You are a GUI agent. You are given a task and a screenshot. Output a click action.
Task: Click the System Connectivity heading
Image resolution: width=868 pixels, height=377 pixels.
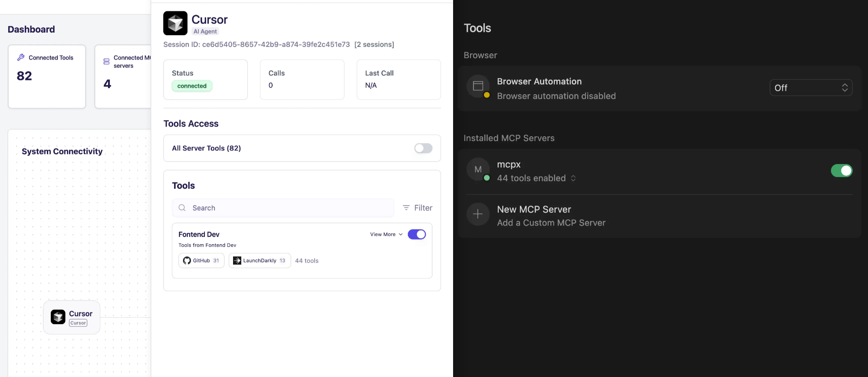click(62, 151)
